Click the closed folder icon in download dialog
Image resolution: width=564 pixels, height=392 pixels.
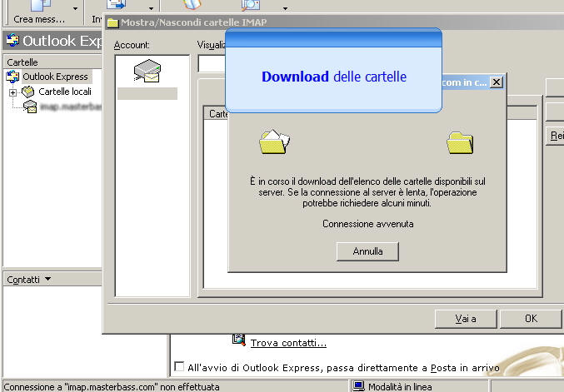click(x=460, y=142)
